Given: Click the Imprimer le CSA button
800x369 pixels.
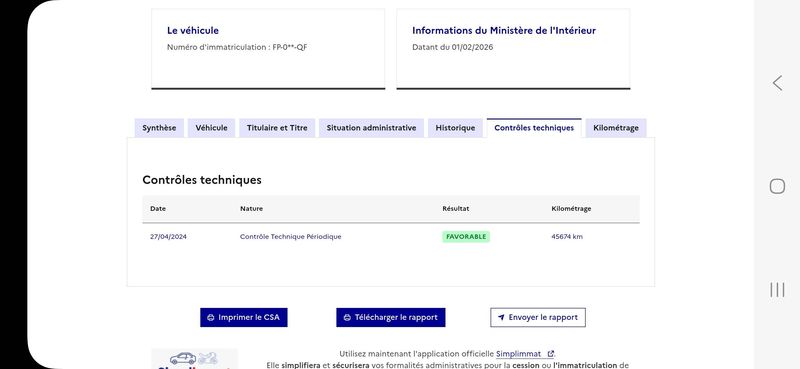Looking at the screenshot, I should point(244,317).
